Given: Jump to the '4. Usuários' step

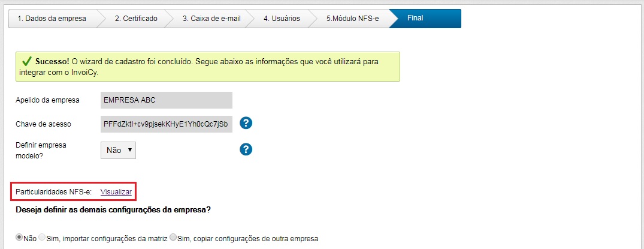Looking at the screenshot, I should tap(282, 18).
